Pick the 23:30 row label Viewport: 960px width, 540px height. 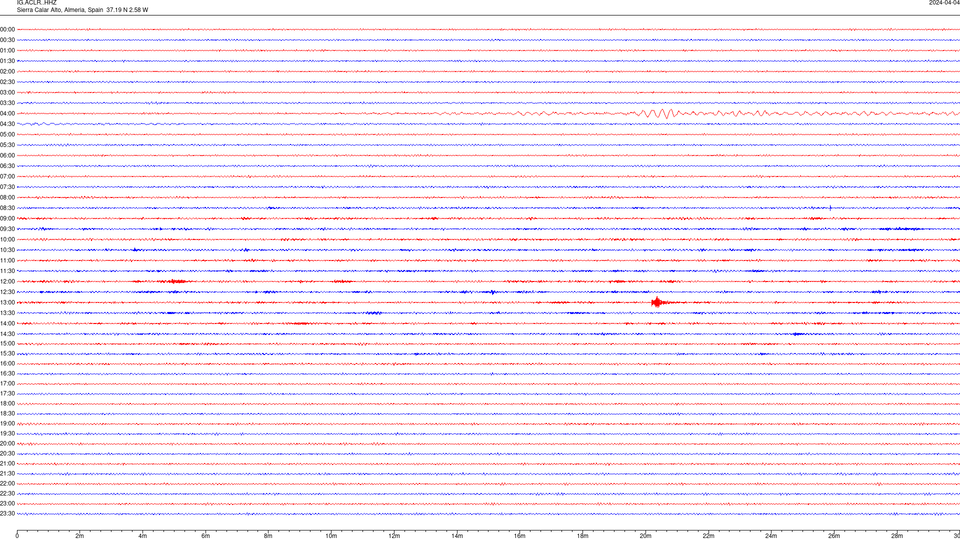coord(7,514)
